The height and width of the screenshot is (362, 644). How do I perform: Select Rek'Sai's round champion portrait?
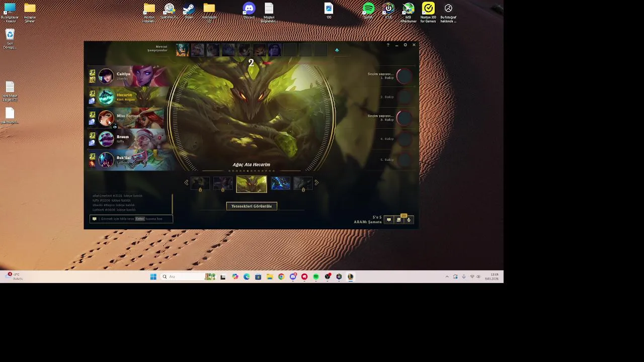coord(106,160)
